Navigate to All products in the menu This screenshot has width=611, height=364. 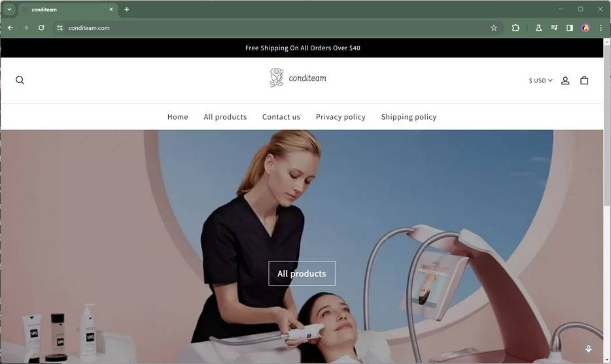(x=225, y=117)
